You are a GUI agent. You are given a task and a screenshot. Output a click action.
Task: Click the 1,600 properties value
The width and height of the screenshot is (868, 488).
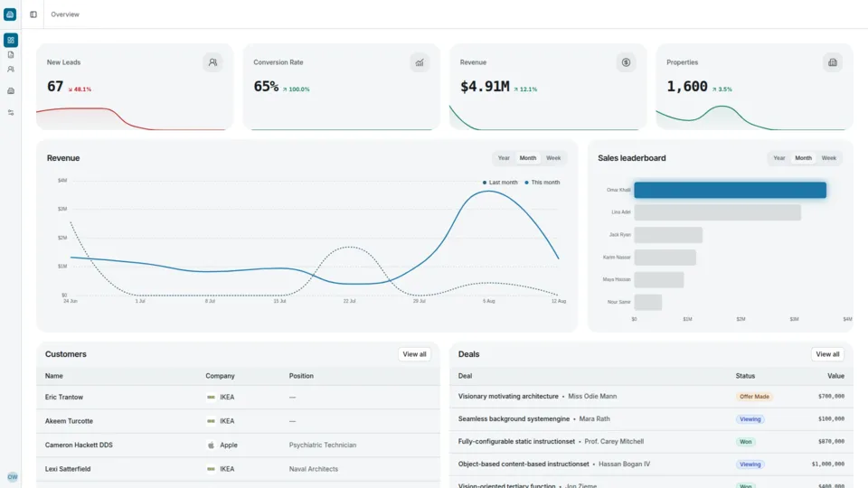pyautogui.click(x=687, y=87)
